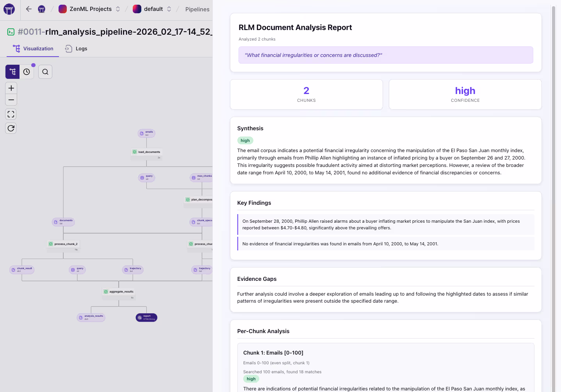Zoom out of the pipeline graph
The width and height of the screenshot is (561, 392).
click(x=11, y=100)
